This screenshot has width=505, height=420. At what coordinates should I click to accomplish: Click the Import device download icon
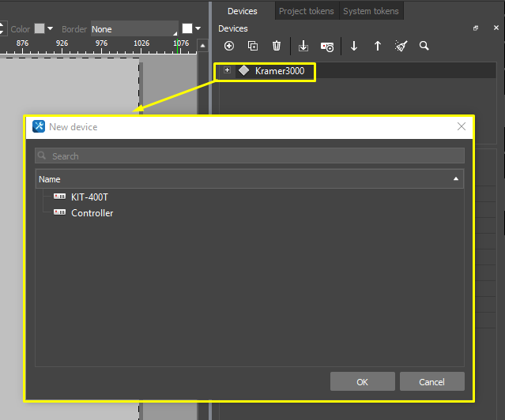pyautogui.click(x=303, y=47)
